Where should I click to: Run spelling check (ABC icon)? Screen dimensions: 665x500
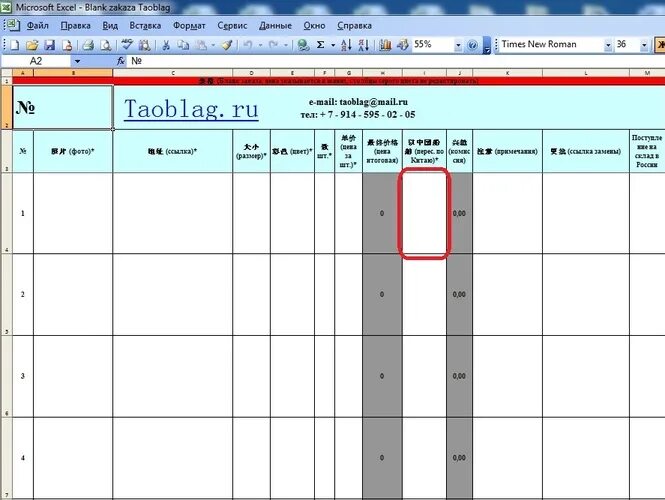[x=127, y=45]
